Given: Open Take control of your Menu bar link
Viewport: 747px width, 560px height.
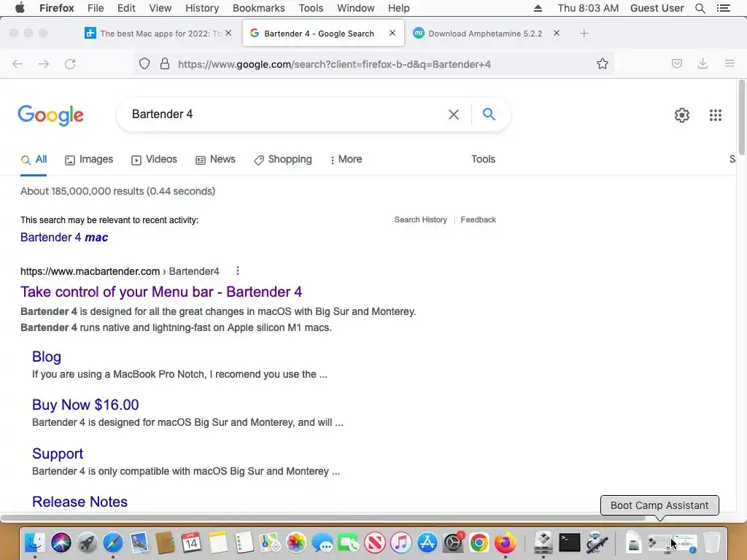Looking at the screenshot, I should [161, 292].
